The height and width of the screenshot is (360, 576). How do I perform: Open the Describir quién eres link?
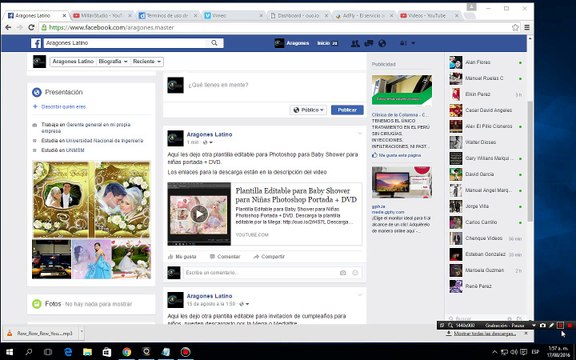click(63, 107)
